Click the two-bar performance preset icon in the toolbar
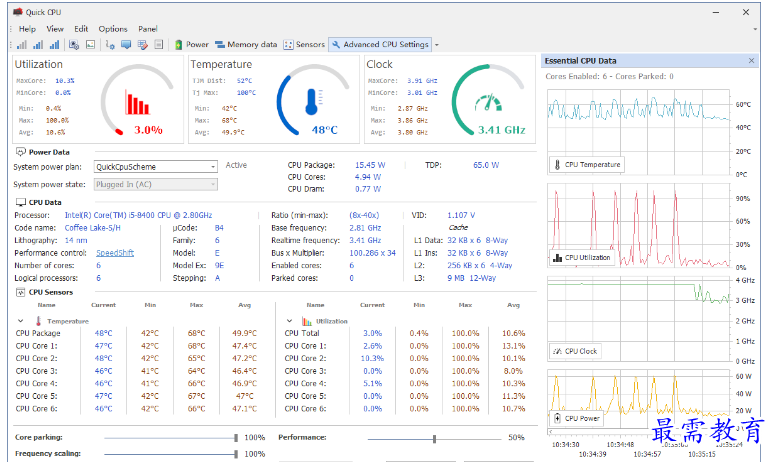The image size is (773, 462). pyautogui.click(x=38, y=45)
